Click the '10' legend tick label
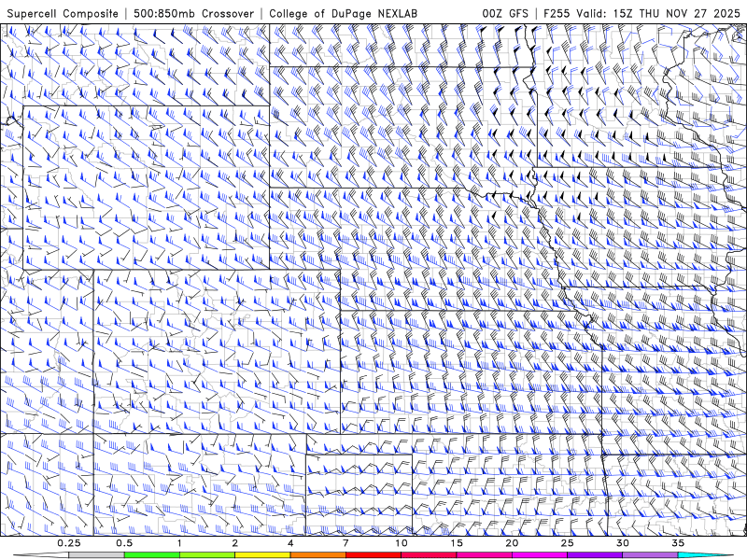This screenshot has height=560, width=747. click(402, 543)
